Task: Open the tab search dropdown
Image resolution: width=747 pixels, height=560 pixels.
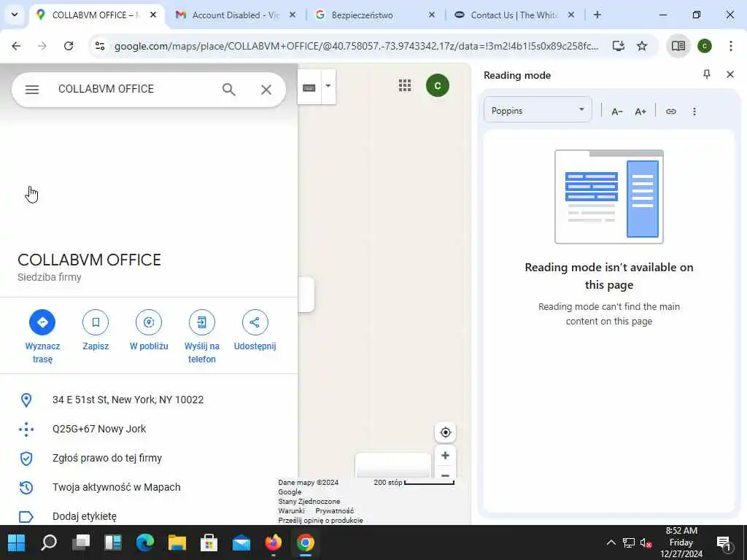Action: click(15, 15)
